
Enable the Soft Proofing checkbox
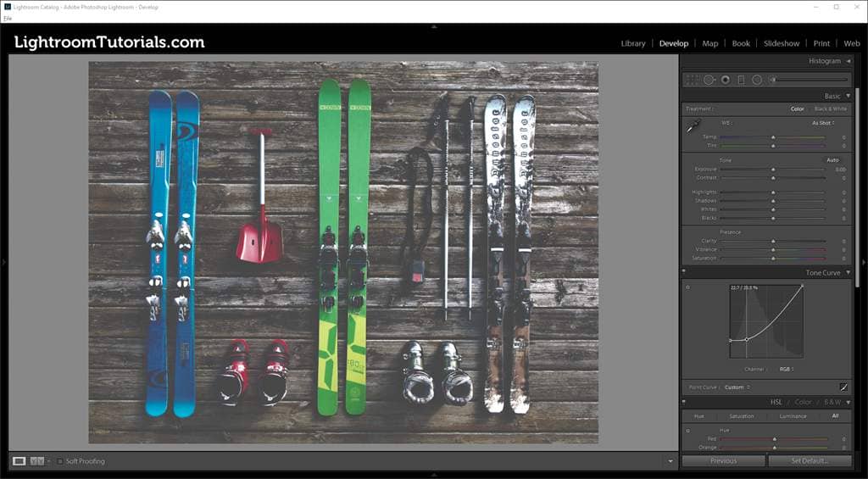coord(60,461)
